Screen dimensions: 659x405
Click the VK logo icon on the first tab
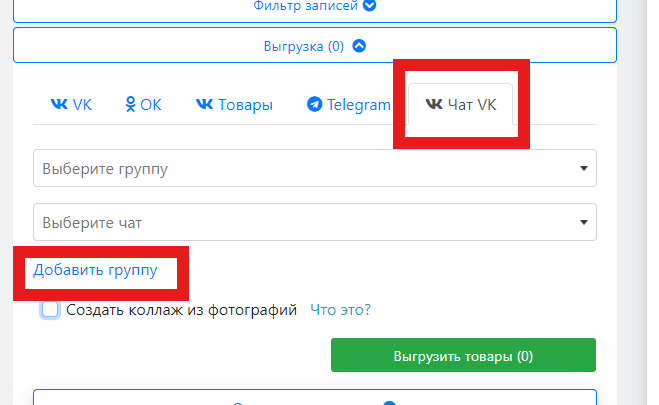click(x=59, y=104)
